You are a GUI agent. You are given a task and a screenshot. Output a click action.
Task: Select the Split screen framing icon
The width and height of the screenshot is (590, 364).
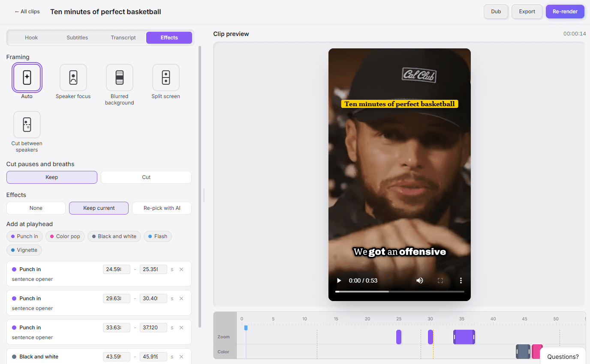[166, 78]
